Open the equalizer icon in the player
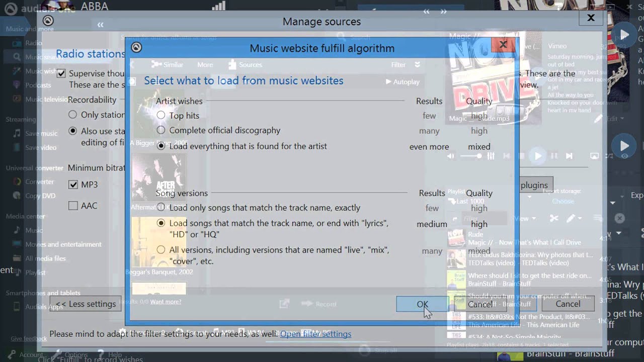 point(491,156)
